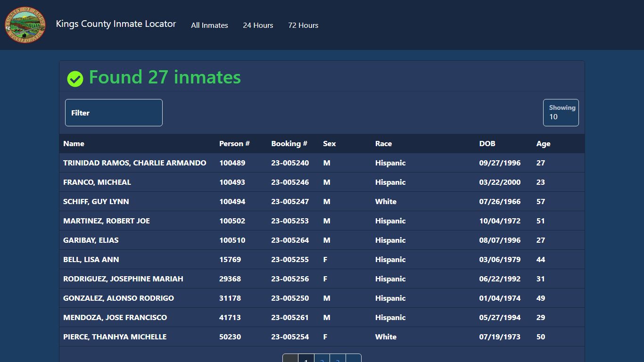The image size is (644, 362).
Task: Click DOB 07/26/1966 cell
Action: pos(500,202)
